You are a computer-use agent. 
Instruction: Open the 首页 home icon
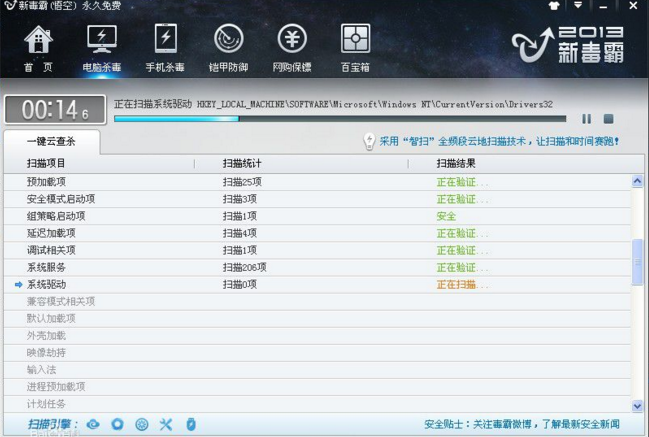pos(38,48)
